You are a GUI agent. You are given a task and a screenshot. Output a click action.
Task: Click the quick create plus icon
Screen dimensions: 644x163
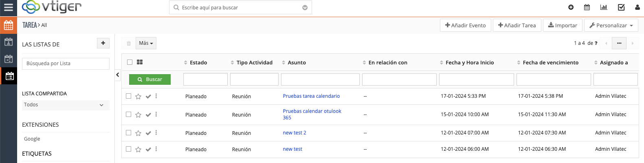click(571, 7)
